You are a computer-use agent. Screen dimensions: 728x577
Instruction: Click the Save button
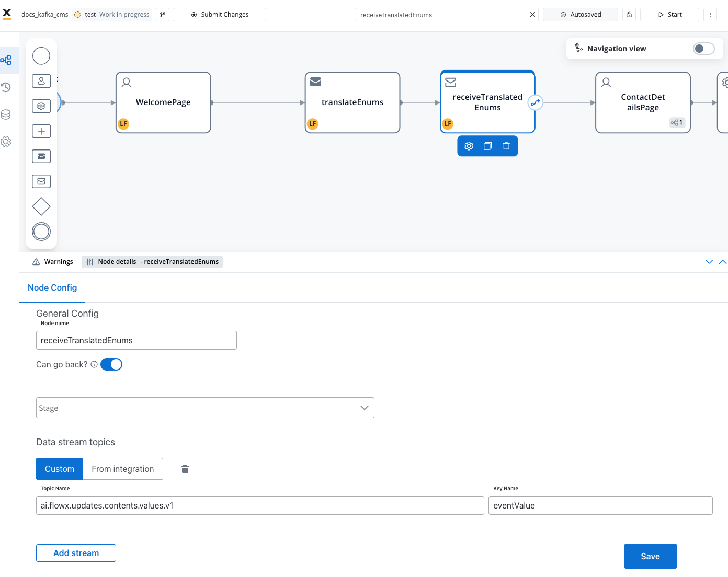pos(651,556)
